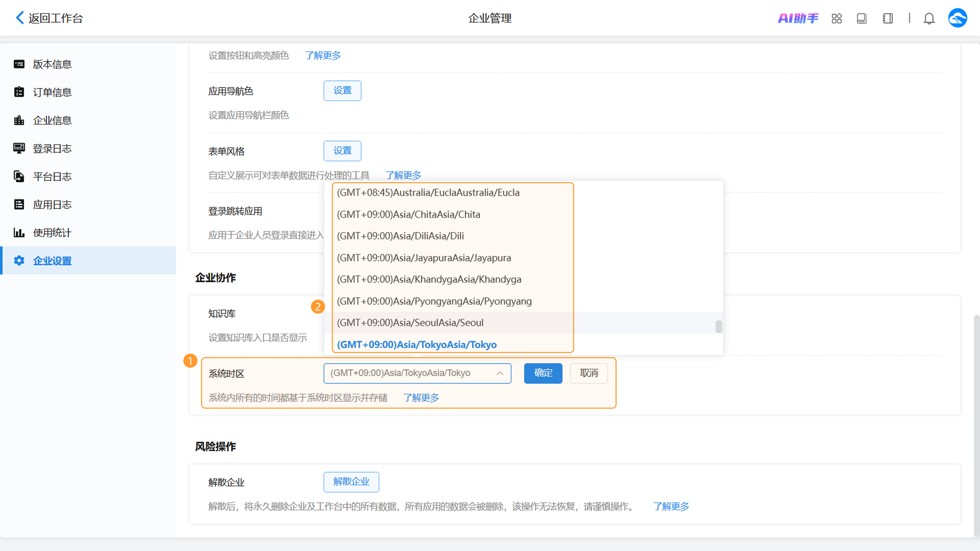Pick (GMT+09:00)Asia/Pyongyang option
The height and width of the screenshot is (551, 980).
pyautogui.click(x=434, y=301)
